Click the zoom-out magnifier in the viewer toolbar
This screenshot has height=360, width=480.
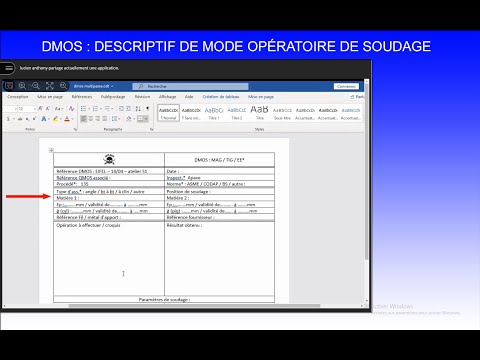click(36, 86)
